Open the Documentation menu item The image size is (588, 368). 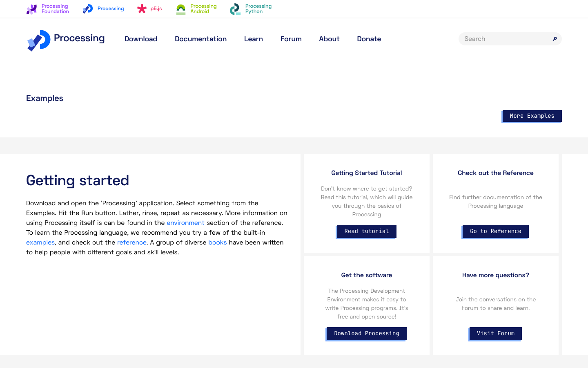(200, 39)
